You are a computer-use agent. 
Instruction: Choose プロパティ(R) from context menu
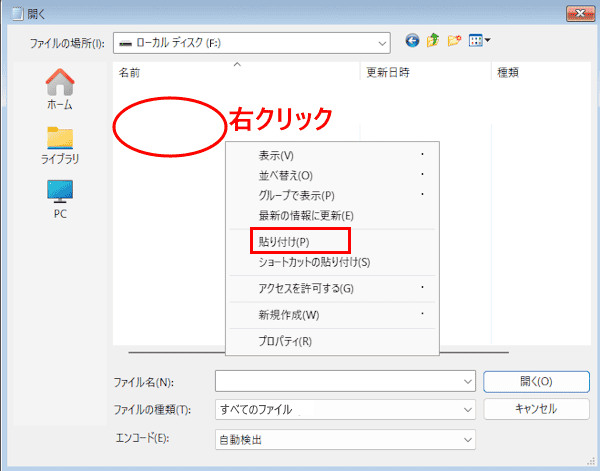tap(332, 341)
